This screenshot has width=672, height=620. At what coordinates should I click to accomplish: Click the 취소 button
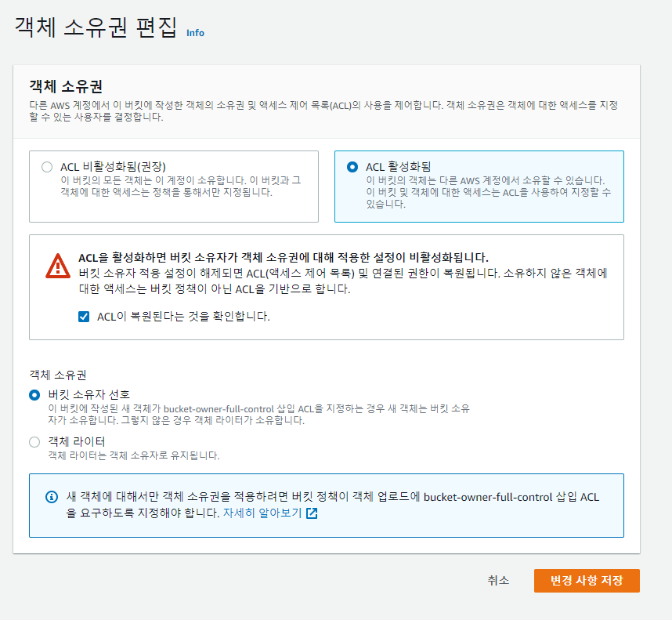pos(498,581)
